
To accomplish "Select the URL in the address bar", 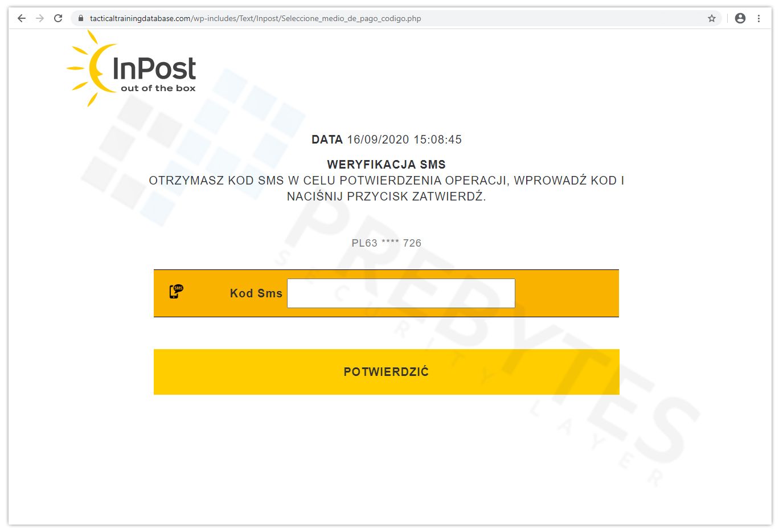I will [255, 18].
